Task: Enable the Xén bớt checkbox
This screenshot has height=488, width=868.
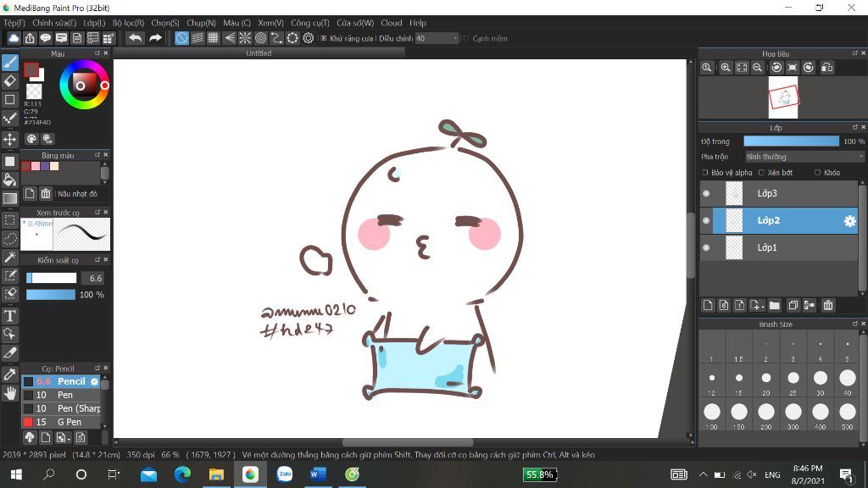Action: (762, 173)
